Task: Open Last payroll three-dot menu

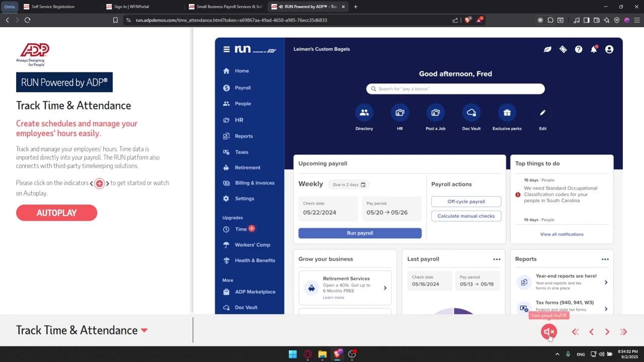Action: (497, 259)
